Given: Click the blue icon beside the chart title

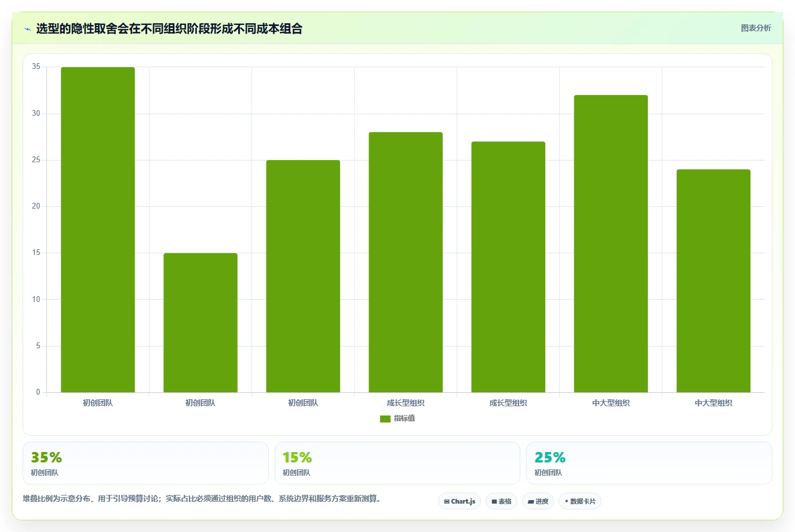Looking at the screenshot, I should pos(27,29).
